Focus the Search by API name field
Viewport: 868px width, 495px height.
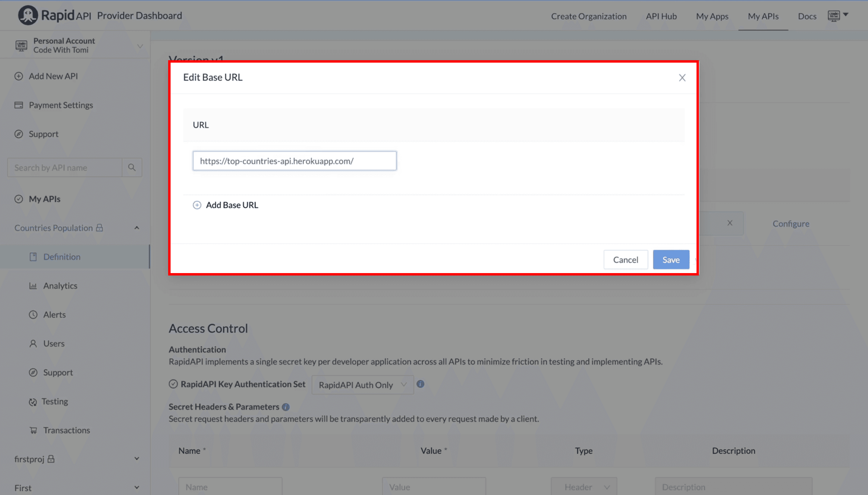tap(65, 167)
